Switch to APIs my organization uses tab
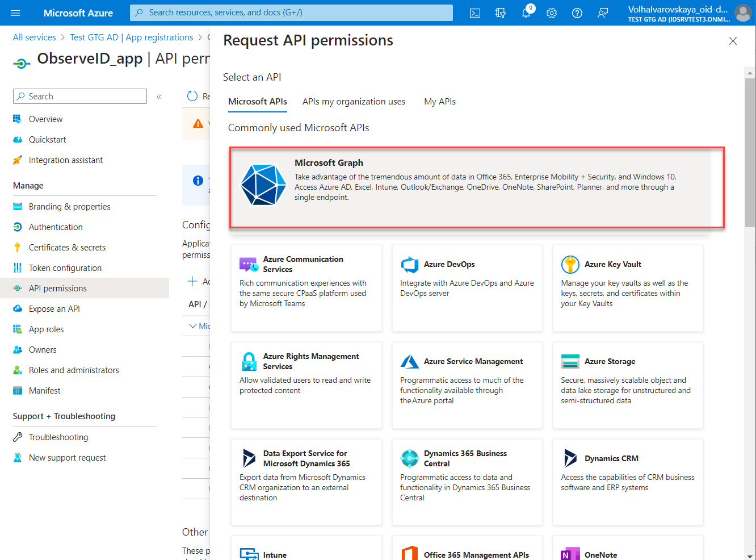Image resolution: width=756 pixels, height=560 pixels. tap(354, 102)
